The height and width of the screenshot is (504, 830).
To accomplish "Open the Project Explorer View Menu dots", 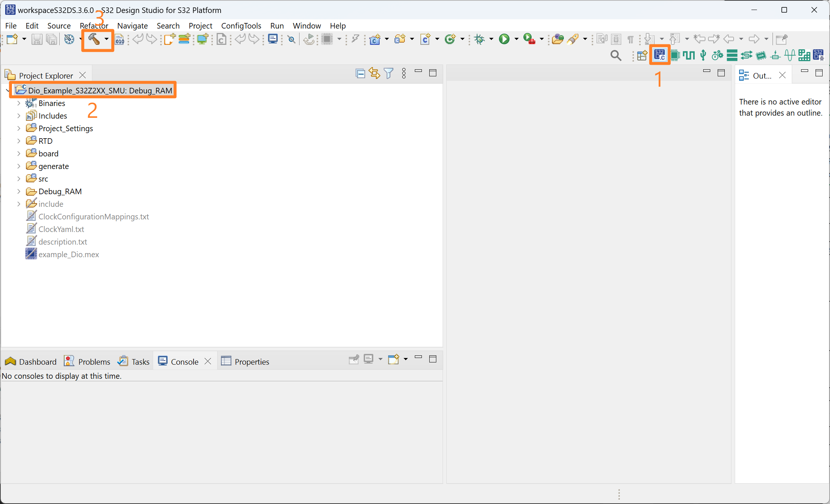I will (x=404, y=73).
